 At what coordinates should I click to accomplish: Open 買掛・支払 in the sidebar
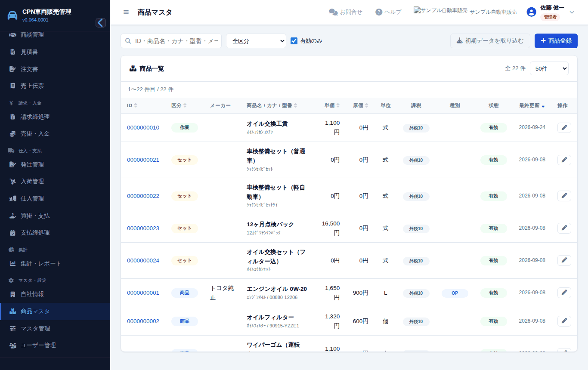[x=55, y=216]
